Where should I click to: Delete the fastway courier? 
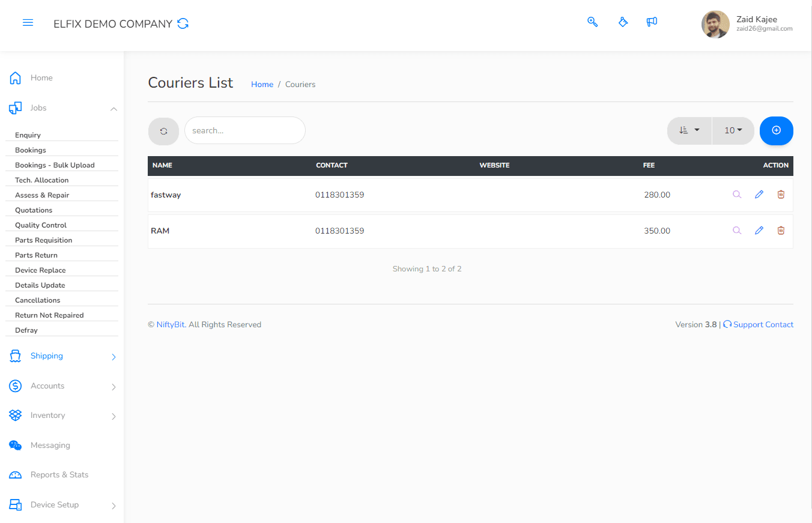click(x=781, y=195)
